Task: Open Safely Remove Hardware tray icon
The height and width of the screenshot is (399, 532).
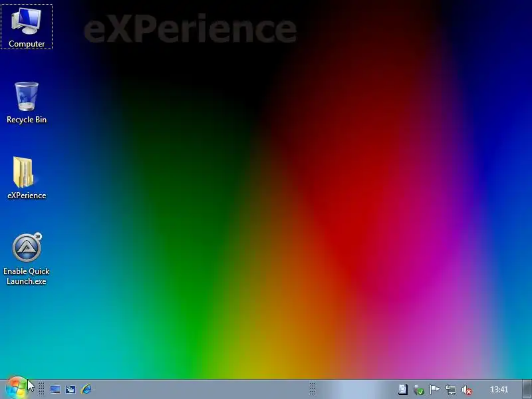Action: (x=419, y=390)
